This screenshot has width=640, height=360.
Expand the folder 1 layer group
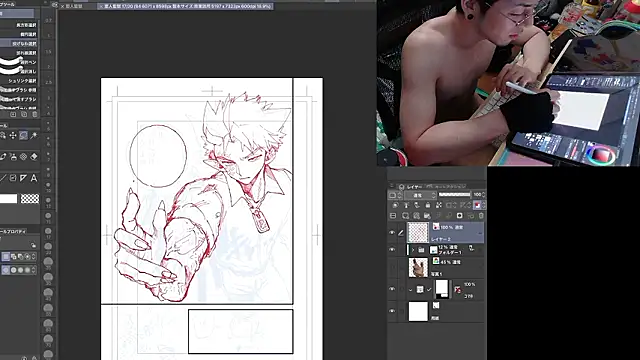(413, 250)
